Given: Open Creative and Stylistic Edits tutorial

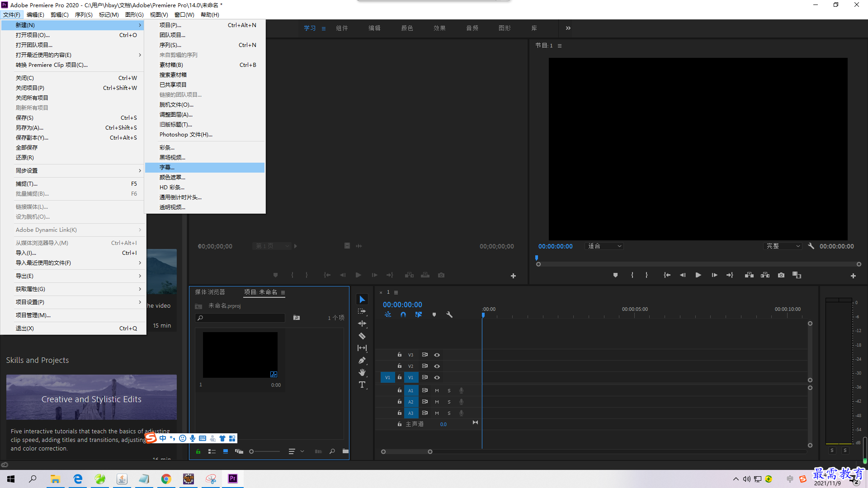Looking at the screenshot, I should click(x=91, y=397).
